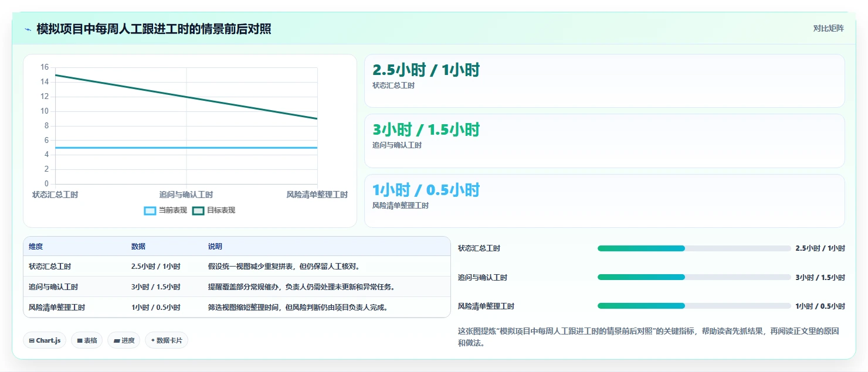Screen dimensions: 868x372
Task: Click the progress value 1小时 / 0.5小时 at right
Action: pyautogui.click(x=820, y=306)
